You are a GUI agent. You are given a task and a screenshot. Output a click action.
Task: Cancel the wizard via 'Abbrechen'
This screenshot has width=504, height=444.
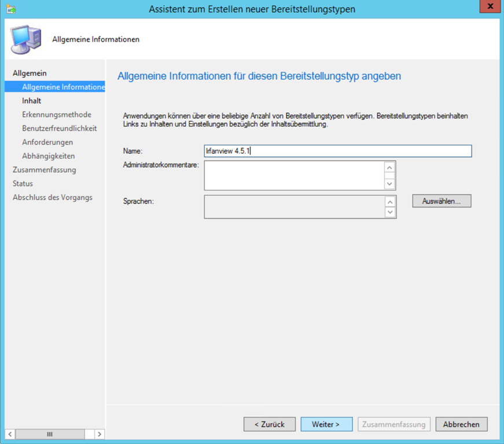point(461,424)
